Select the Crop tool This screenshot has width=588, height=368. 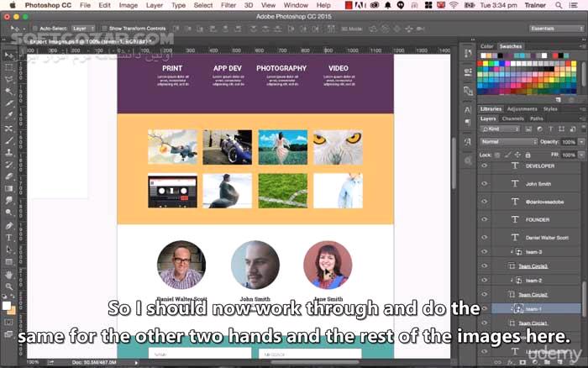(9, 103)
